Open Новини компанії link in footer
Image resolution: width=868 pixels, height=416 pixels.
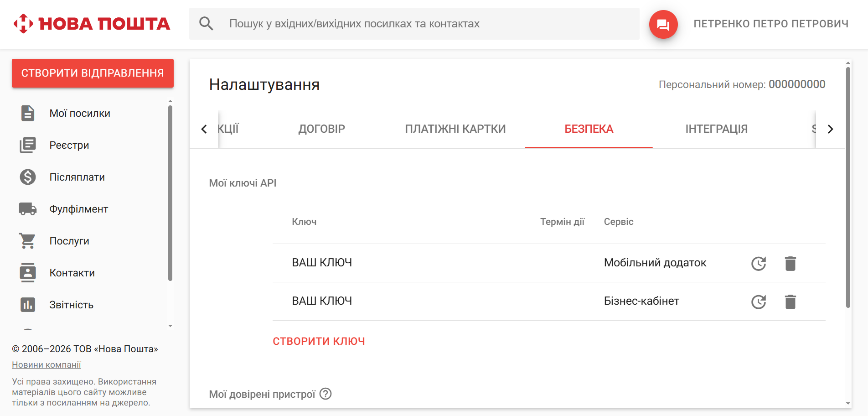[x=46, y=365]
